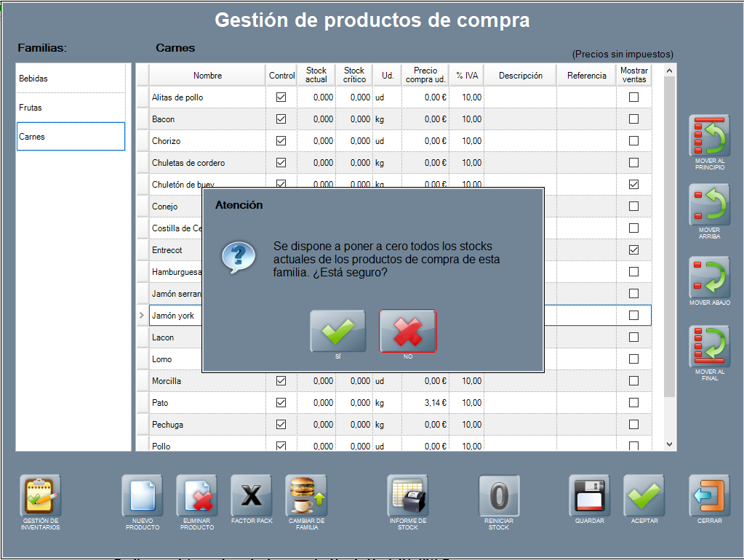Screen dimensions: 744x560
Task: Cancel with the No red cross button
Action: [408, 332]
